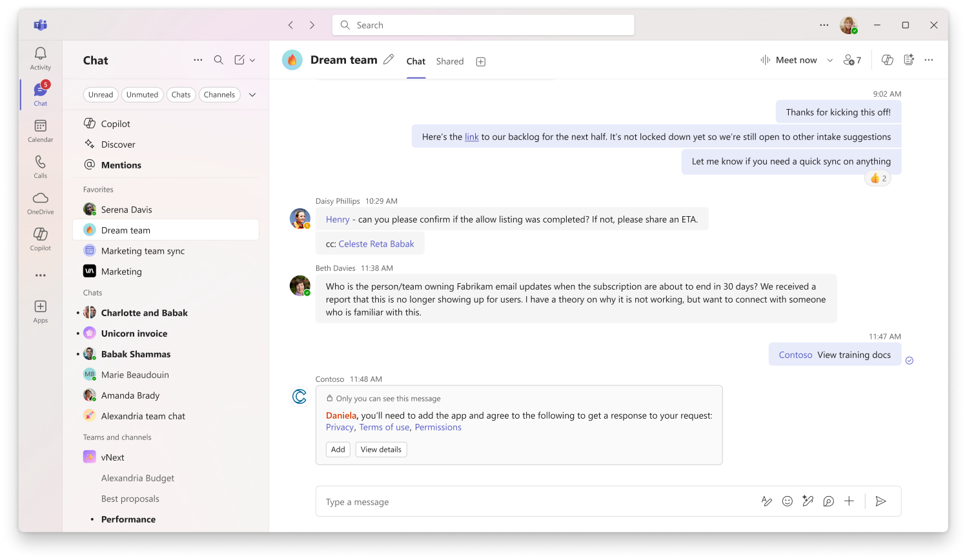Toggle the Unmuted filter
The image size is (967, 560).
pyautogui.click(x=142, y=95)
